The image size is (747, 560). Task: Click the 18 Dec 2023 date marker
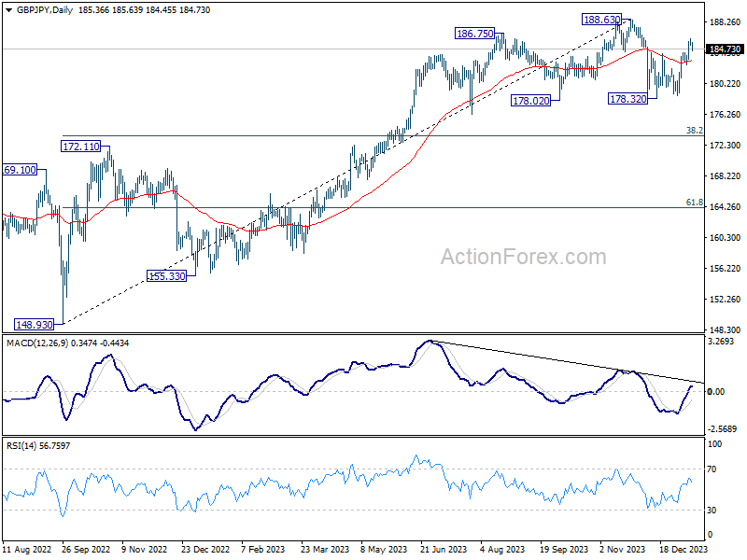[x=684, y=549]
